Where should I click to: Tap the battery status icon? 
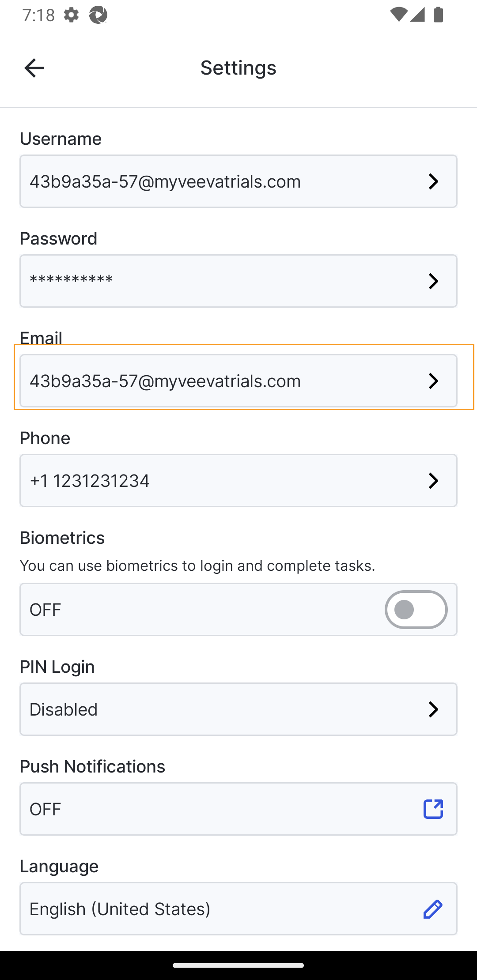438,15
